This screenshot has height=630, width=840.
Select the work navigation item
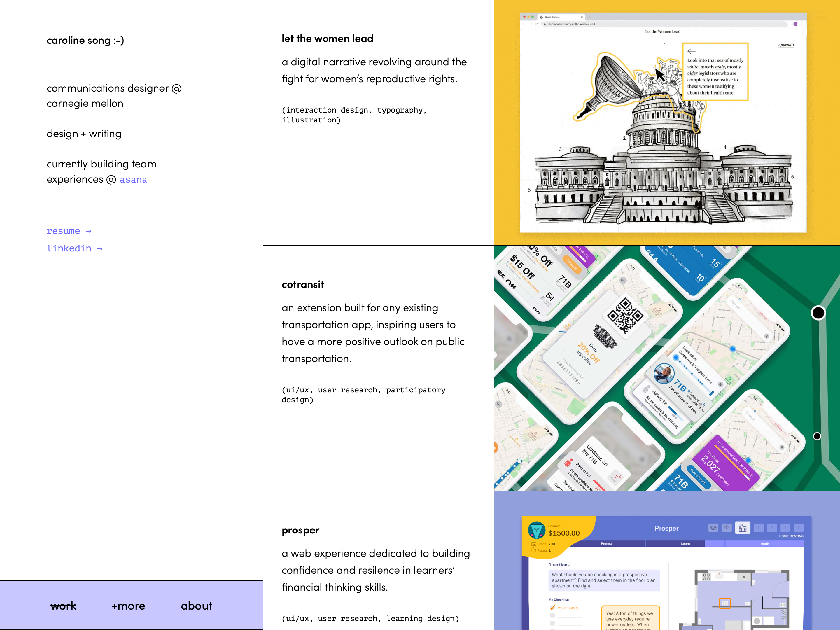(x=63, y=606)
